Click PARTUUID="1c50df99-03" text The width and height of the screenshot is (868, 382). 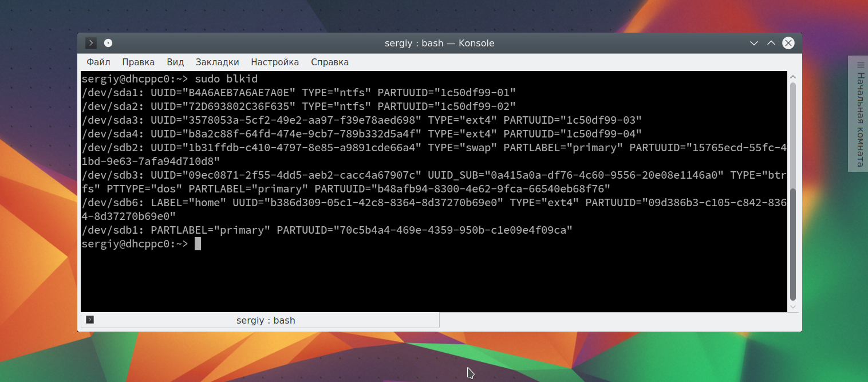tap(573, 120)
